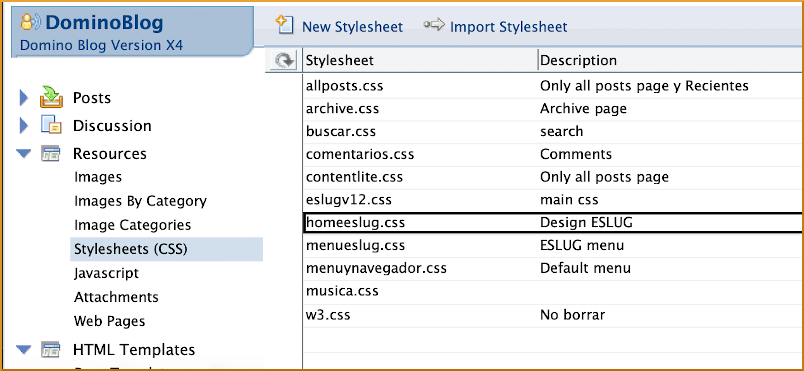Click the DominoBlog logo icon
The height and width of the screenshot is (371, 804).
(x=31, y=22)
